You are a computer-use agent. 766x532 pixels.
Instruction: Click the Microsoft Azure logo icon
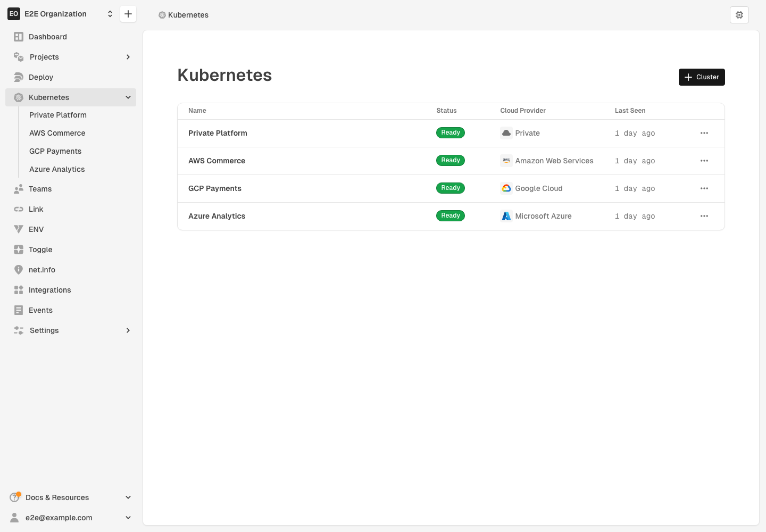pyautogui.click(x=506, y=216)
